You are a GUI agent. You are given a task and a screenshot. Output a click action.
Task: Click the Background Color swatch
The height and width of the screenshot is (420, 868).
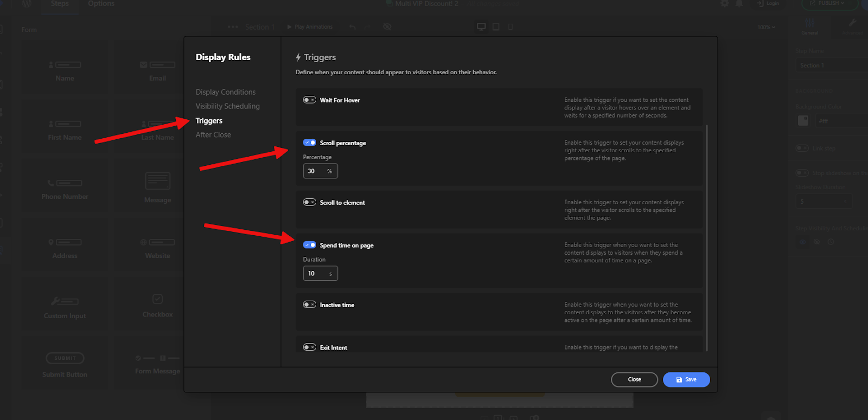pos(803,120)
